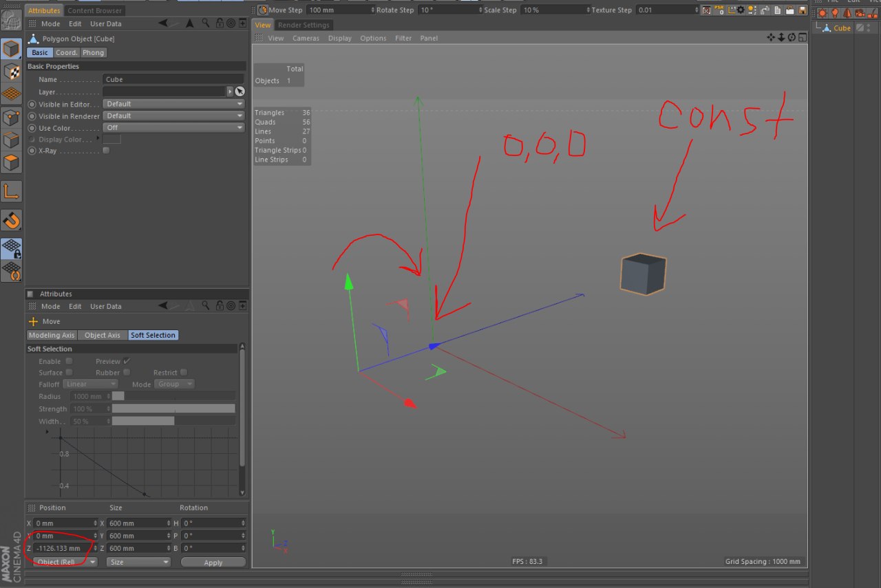The width and height of the screenshot is (881, 588).
Task: Click the Name field containing Cube
Action: point(173,79)
